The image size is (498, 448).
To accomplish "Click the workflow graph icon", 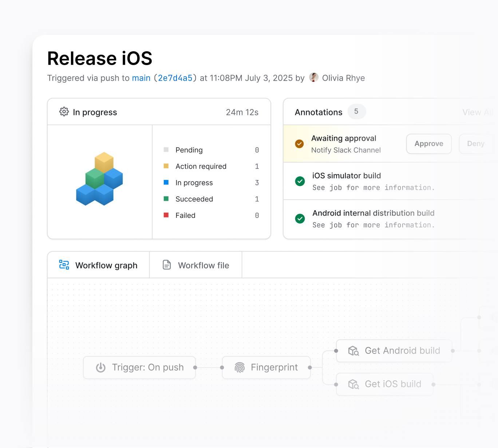I will 64,265.
